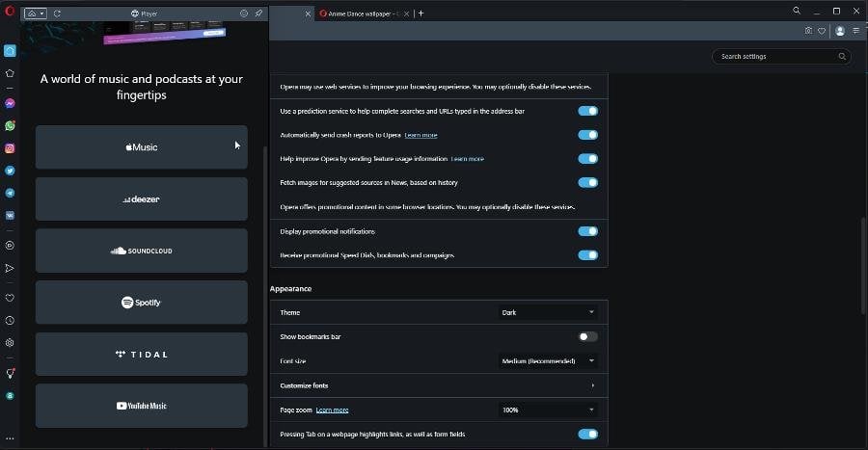Disable Display promotional notifications toggle
This screenshot has height=450, width=868.
[587, 231]
